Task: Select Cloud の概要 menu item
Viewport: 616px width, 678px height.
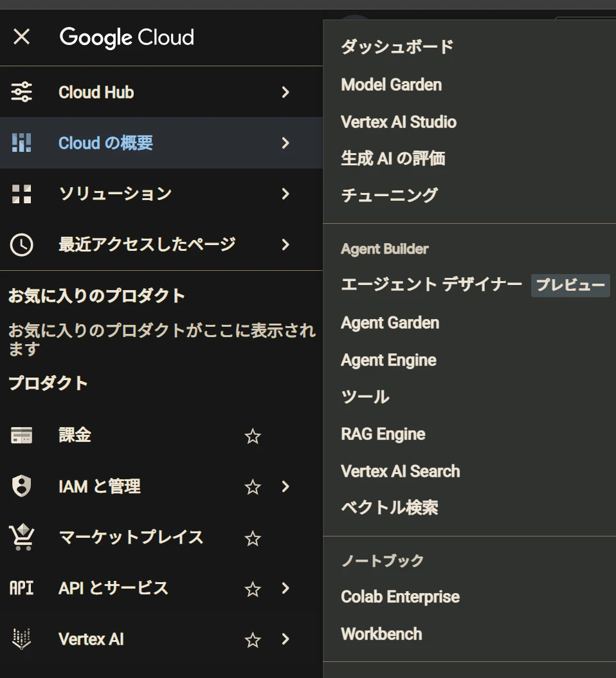Action: 161,143
